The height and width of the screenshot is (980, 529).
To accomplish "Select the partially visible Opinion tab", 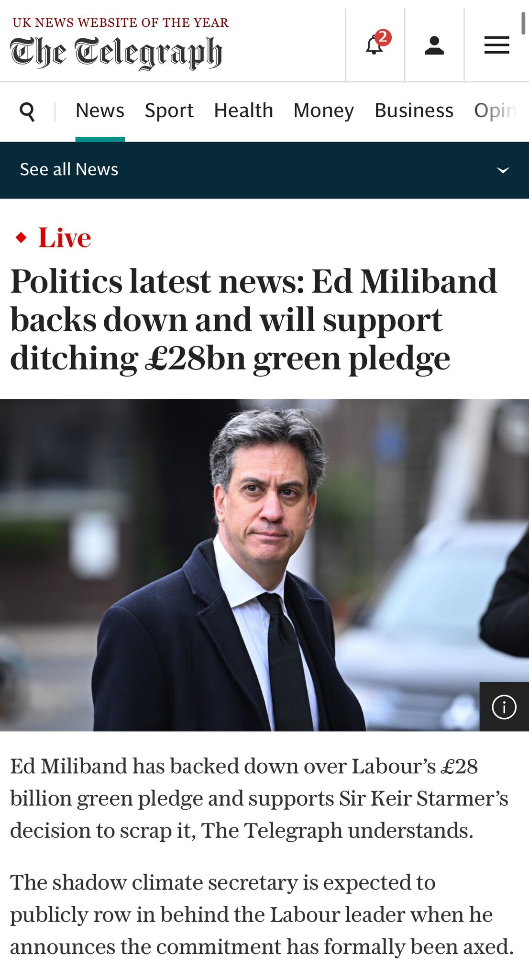I will (x=496, y=111).
